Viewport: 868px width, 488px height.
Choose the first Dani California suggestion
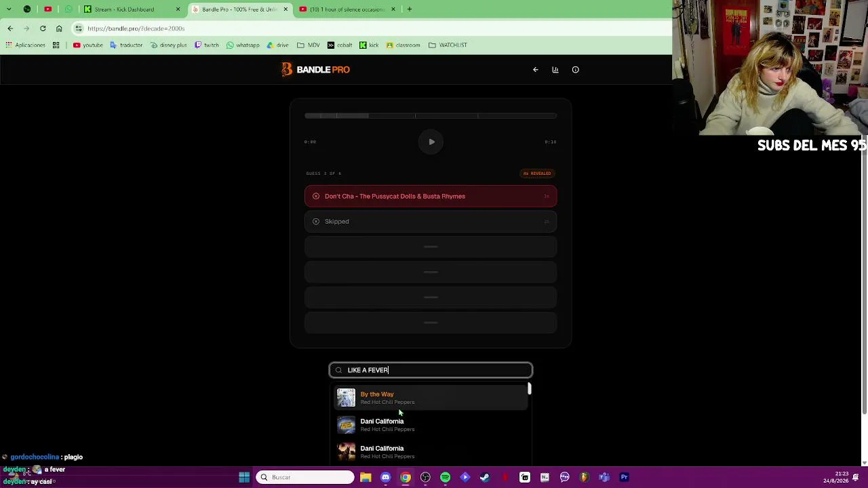(431, 425)
